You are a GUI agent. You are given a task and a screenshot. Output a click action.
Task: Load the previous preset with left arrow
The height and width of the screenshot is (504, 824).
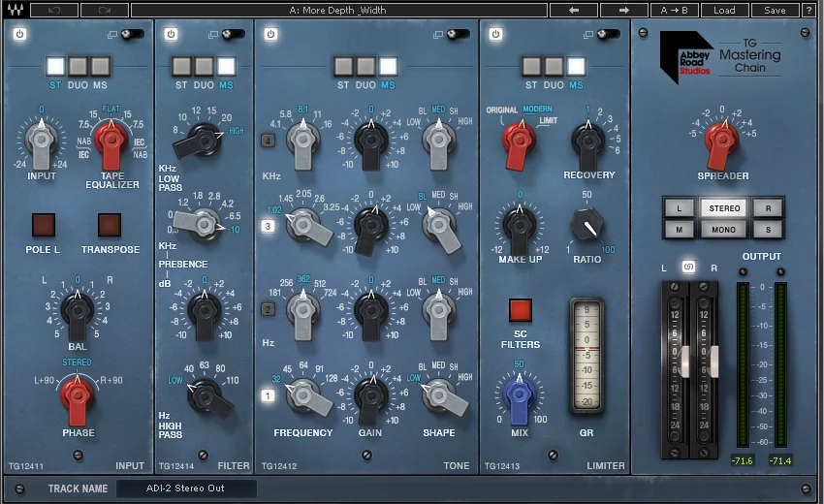[574, 10]
